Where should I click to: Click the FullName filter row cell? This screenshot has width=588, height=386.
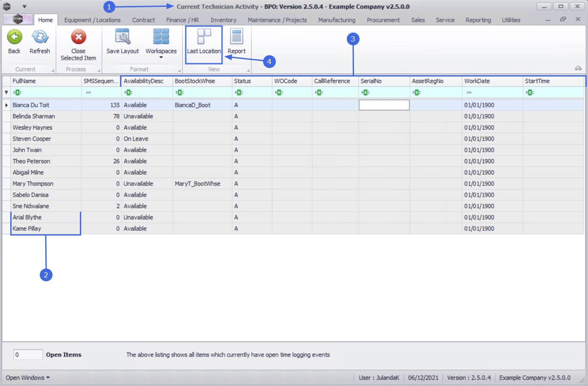(x=46, y=92)
